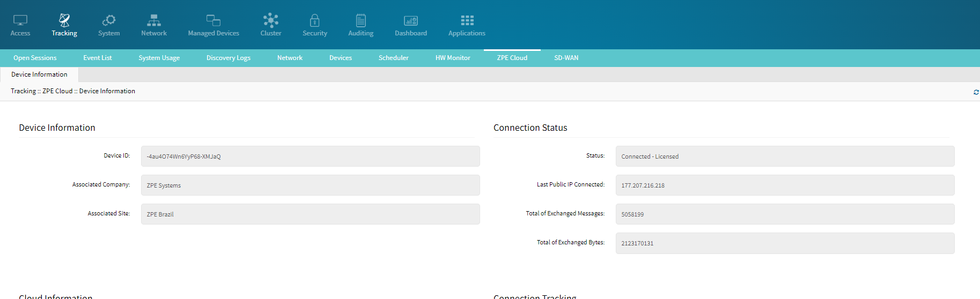Open the Applications grid icon
The height and width of the screenshot is (299, 980).
click(467, 20)
